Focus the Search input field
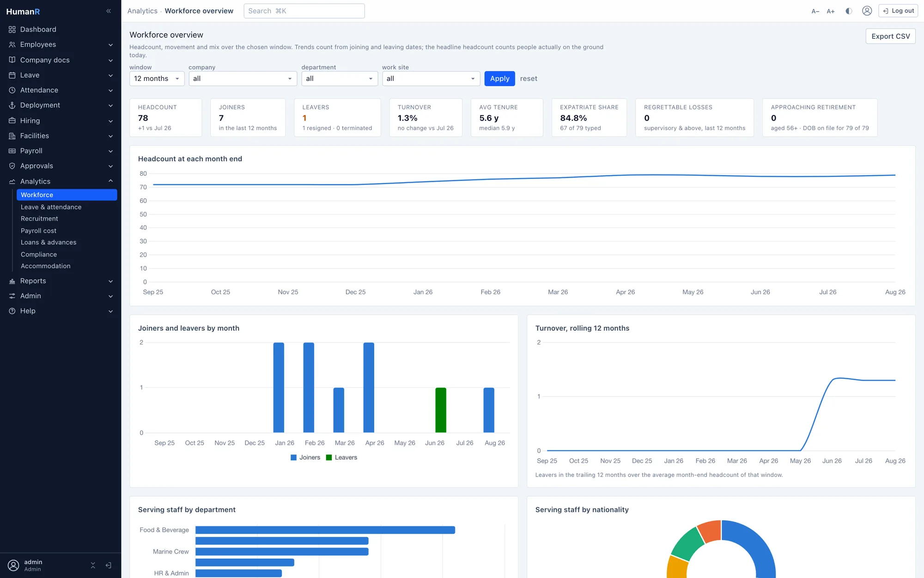Screen dimensions: 924x578 point(304,11)
